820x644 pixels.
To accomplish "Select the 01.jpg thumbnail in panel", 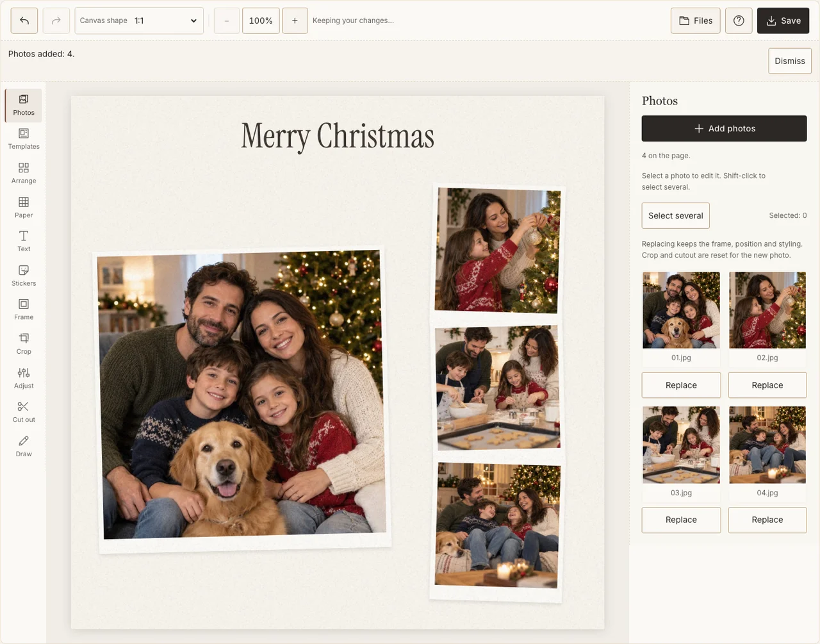I will [681, 310].
